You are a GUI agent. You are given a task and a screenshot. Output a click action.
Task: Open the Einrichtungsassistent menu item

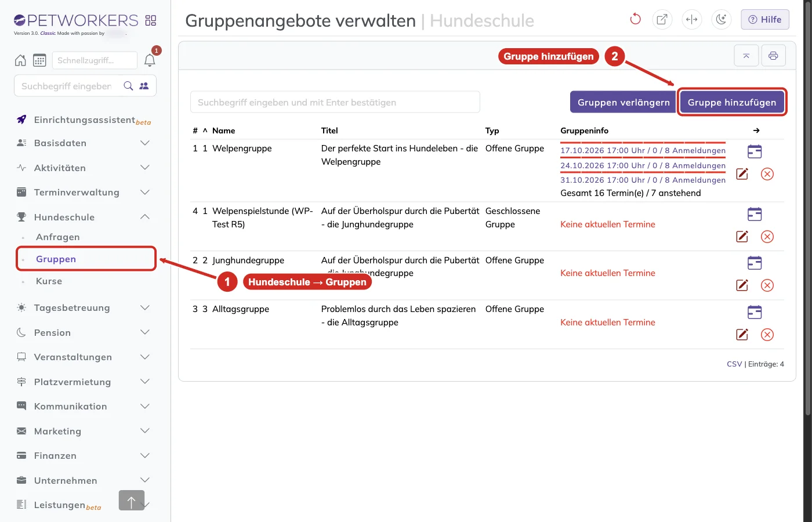pyautogui.click(x=85, y=120)
